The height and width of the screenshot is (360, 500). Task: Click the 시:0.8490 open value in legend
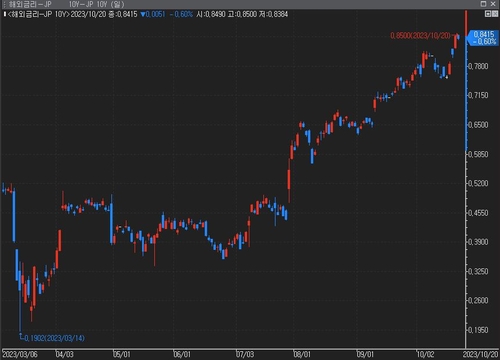coord(211,14)
